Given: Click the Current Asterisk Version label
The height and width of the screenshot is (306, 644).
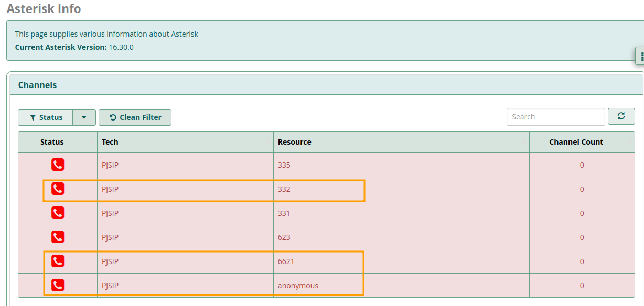Looking at the screenshot, I should [x=61, y=47].
